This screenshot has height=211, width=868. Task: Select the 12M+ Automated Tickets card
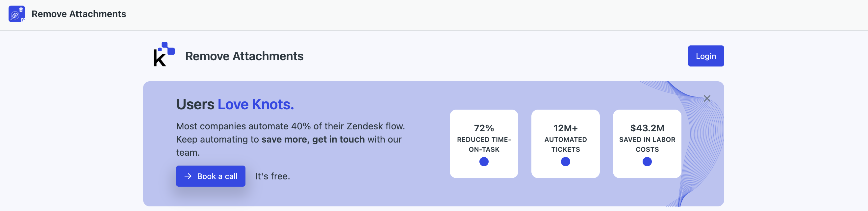point(565,144)
